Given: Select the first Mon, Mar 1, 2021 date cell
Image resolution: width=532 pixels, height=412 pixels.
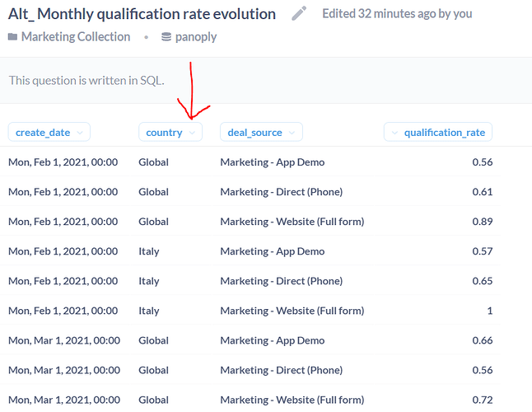Looking at the screenshot, I should (64, 340).
